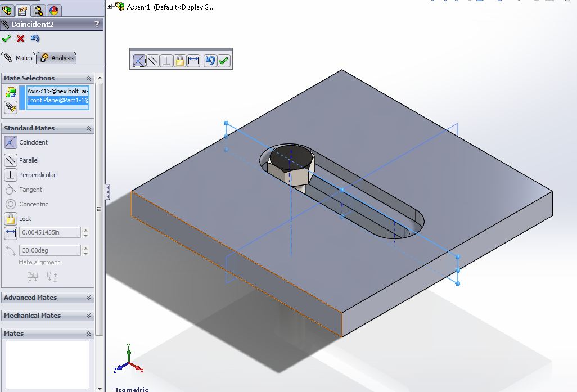
Task: Switch to the Analysis tab
Action: [56, 58]
